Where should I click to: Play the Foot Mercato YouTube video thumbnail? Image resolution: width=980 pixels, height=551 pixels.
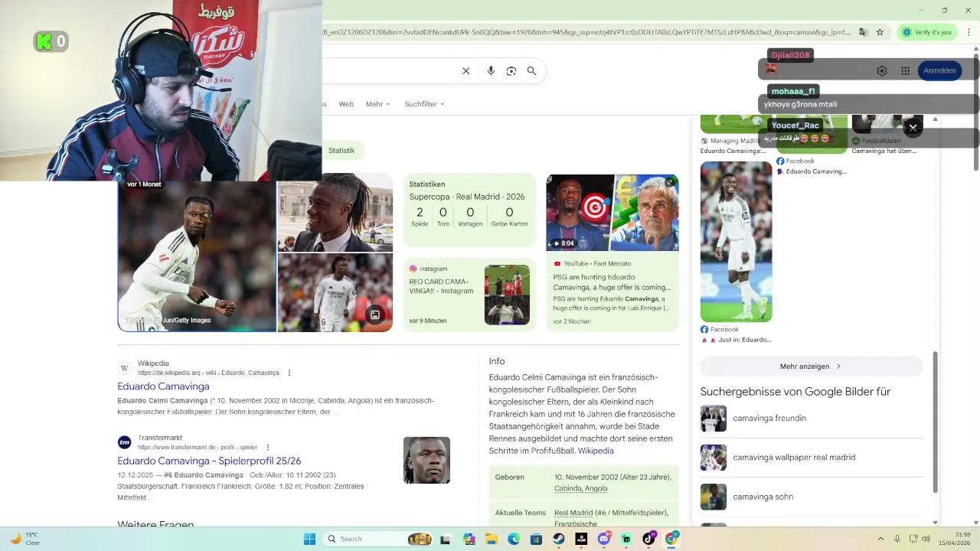[612, 213]
